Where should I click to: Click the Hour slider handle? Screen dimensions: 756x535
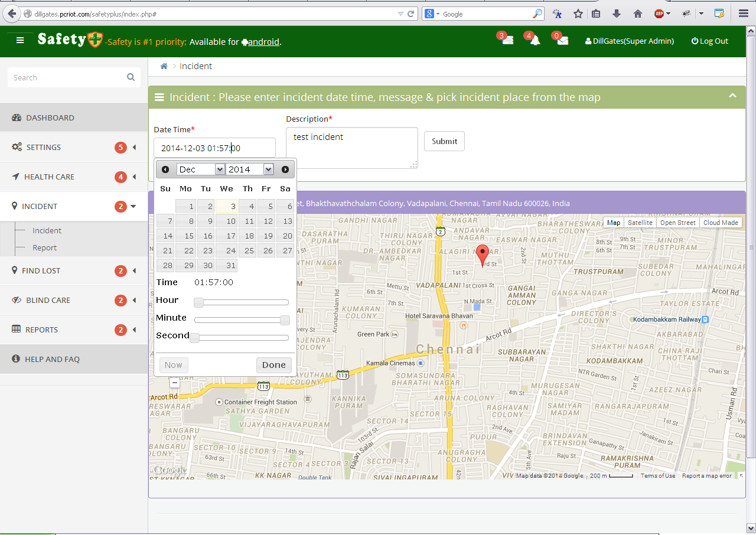[199, 302]
